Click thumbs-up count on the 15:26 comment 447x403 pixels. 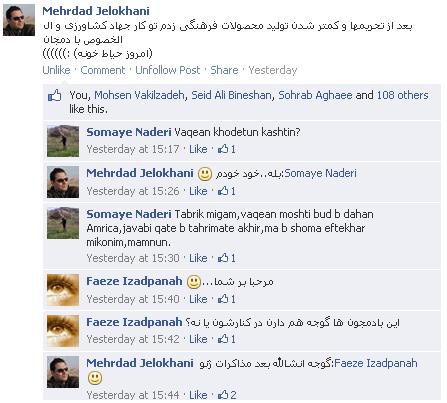227,191
